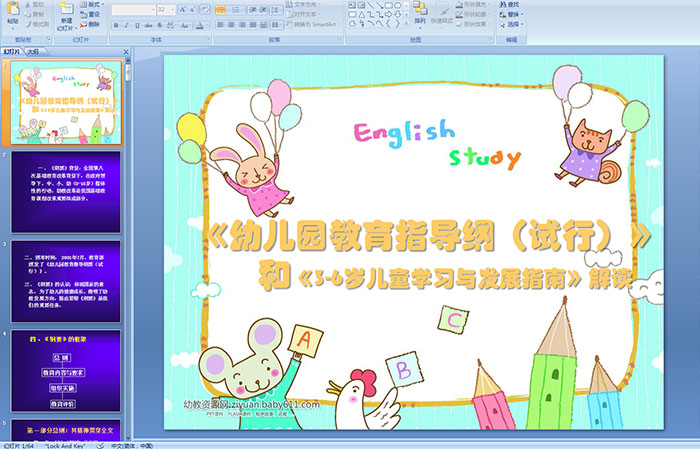Open the Columns dropdown button
Viewport: 700px width, 449px height.
(276, 25)
